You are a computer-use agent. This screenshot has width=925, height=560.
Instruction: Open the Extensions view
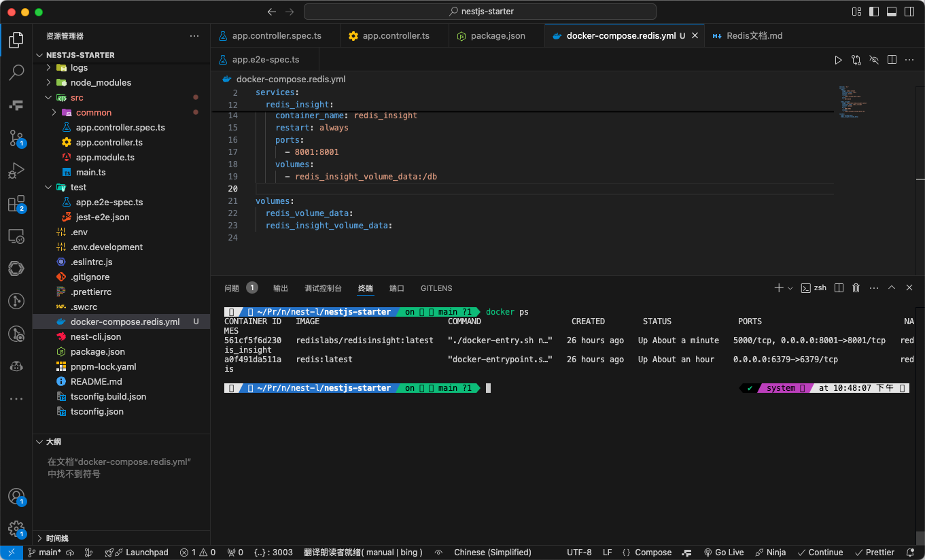(x=16, y=203)
